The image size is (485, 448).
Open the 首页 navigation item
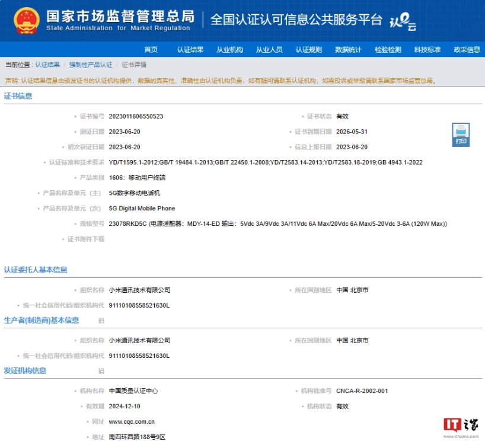(151, 49)
